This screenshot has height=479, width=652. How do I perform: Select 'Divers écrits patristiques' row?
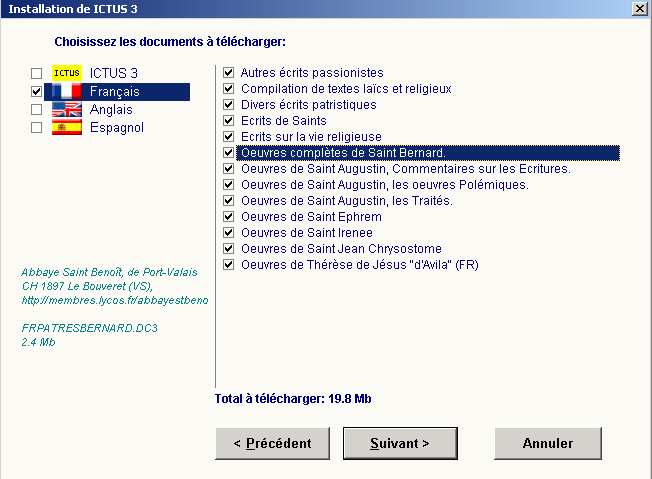[x=309, y=105]
